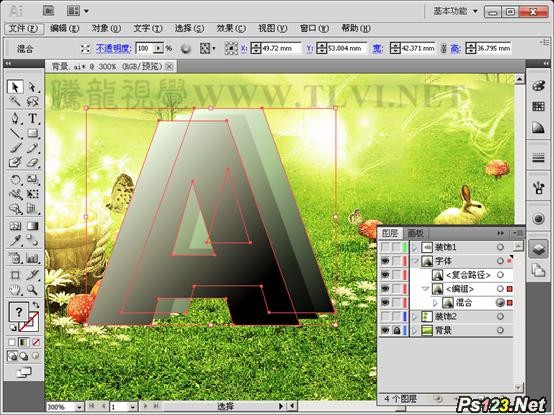This screenshot has width=554, height=415.
Task: Click the large fill color box
Action: (18, 312)
